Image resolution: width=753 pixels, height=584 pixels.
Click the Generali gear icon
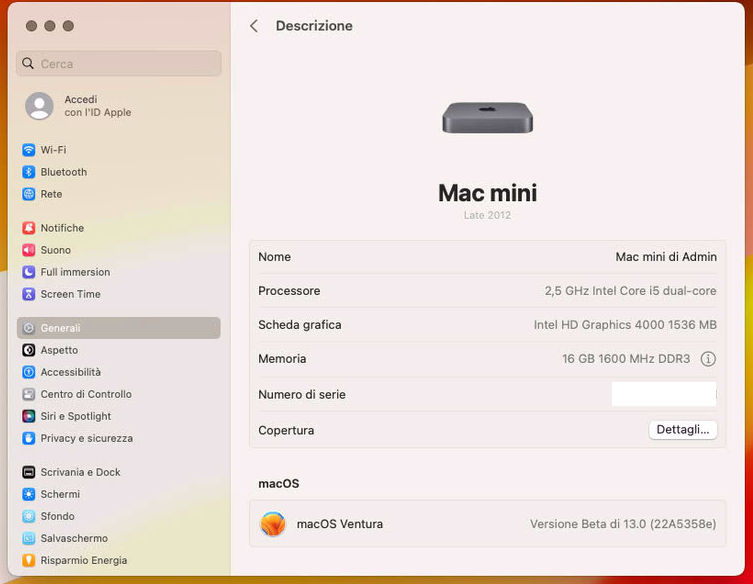click(x=29, y=328)
